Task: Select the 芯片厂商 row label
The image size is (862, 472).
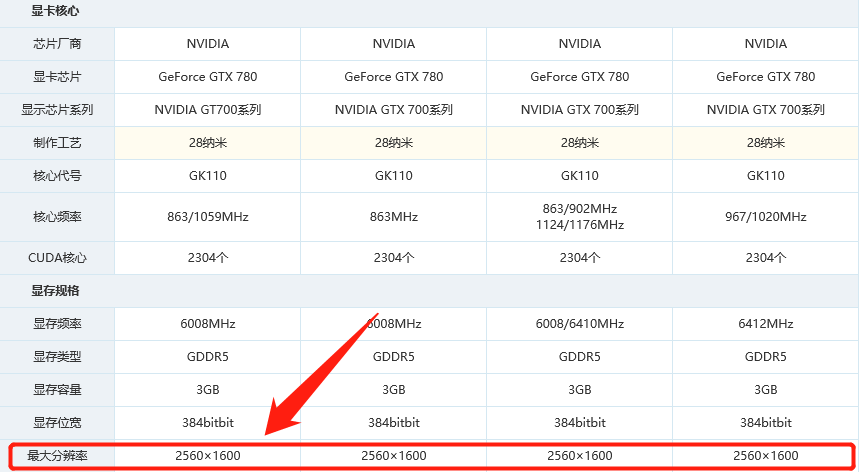Action: [57, 44]
